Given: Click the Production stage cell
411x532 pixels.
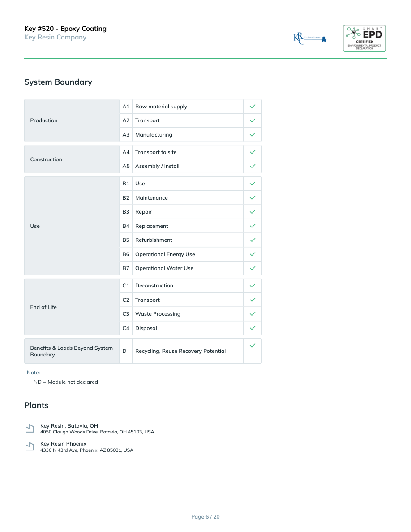Looking at the screenshot, I should 72,120.
